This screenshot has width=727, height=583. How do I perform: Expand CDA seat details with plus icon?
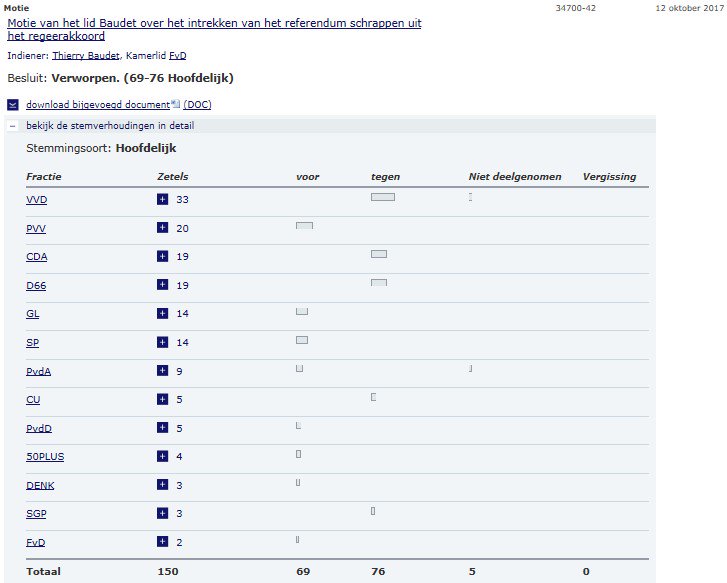pos(162,256)
